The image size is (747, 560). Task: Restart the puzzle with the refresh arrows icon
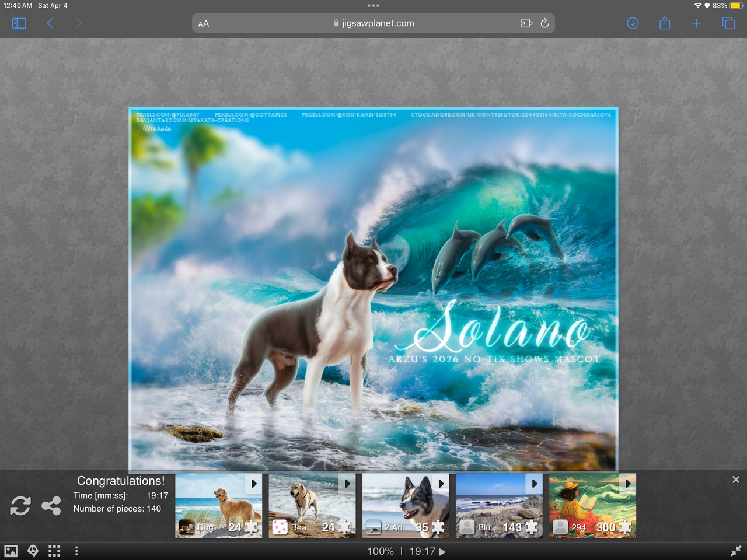(20, 506)
